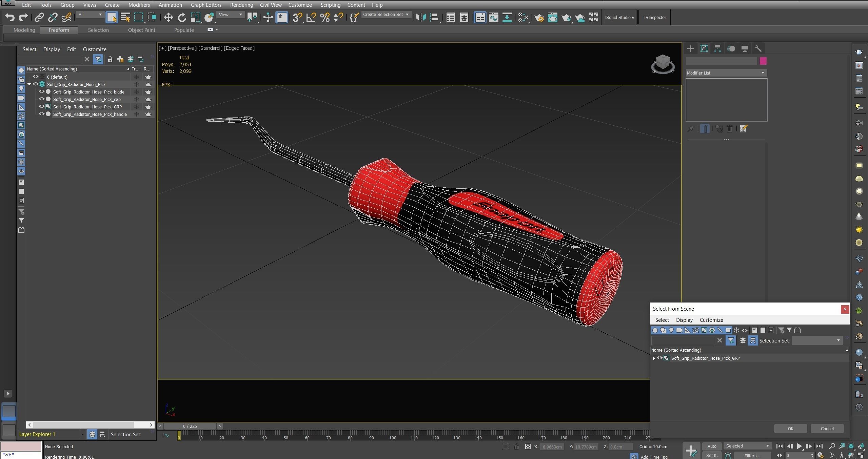Toggle Auto Key animation mode

pos(712,446)
